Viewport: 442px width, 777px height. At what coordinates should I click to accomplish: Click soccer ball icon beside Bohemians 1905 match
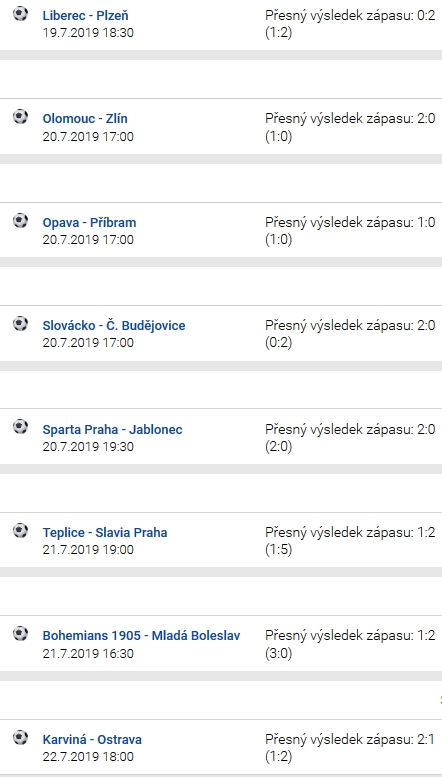coord(20,633)
